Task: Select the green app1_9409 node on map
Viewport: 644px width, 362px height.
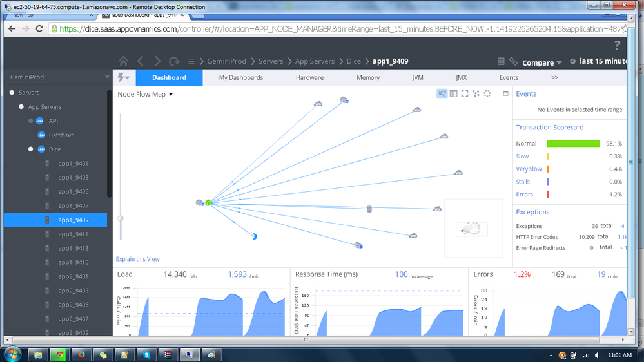Action: point(208,202)
